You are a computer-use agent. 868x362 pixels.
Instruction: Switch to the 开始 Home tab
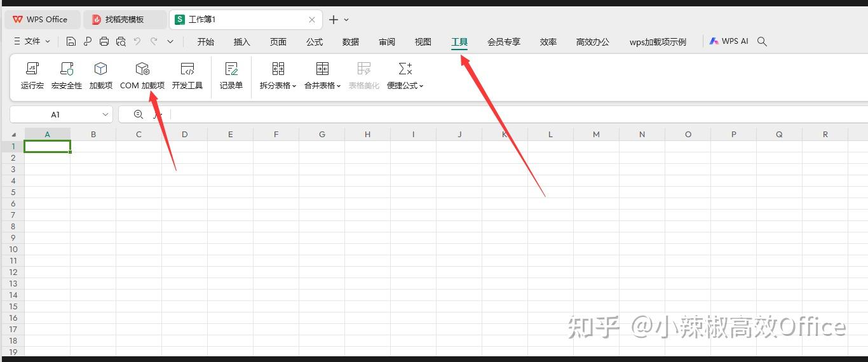(x=205, y=42)
